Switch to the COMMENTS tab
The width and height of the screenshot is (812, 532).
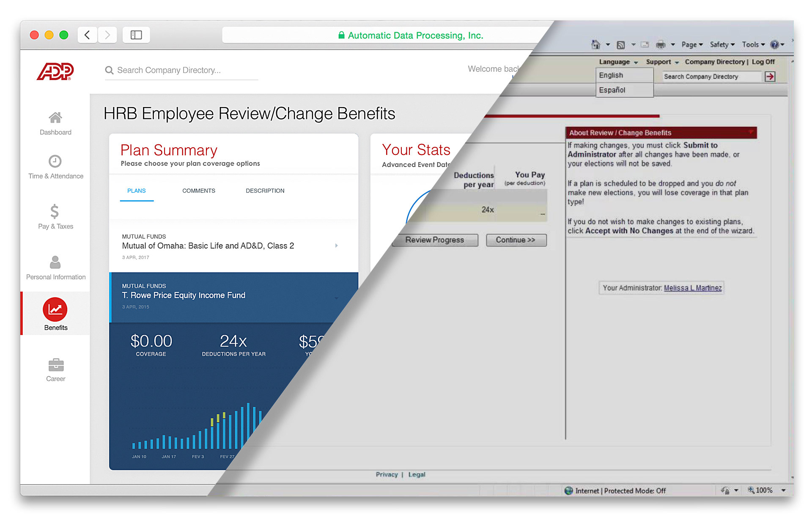[x=199, y=191]
